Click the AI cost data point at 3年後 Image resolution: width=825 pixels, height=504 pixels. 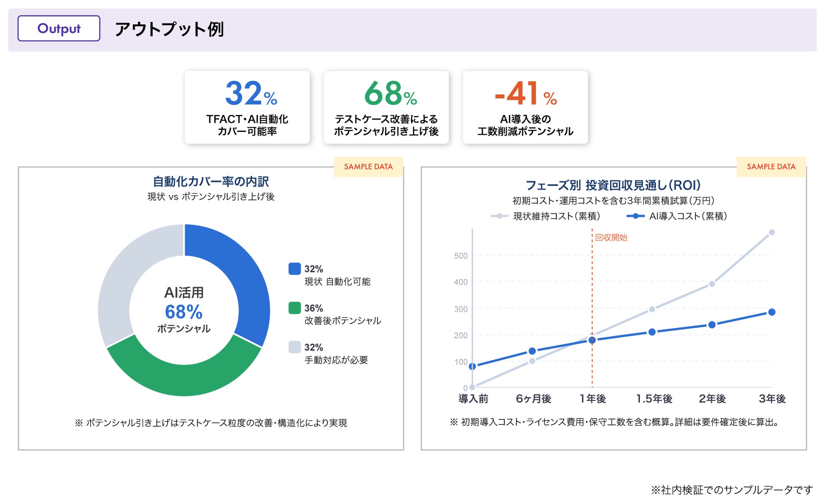point(772,312)
